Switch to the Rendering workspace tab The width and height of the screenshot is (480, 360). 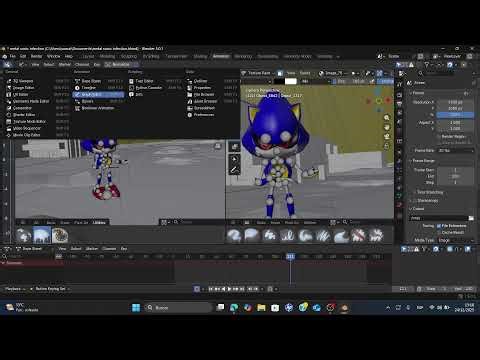[243, 56]
